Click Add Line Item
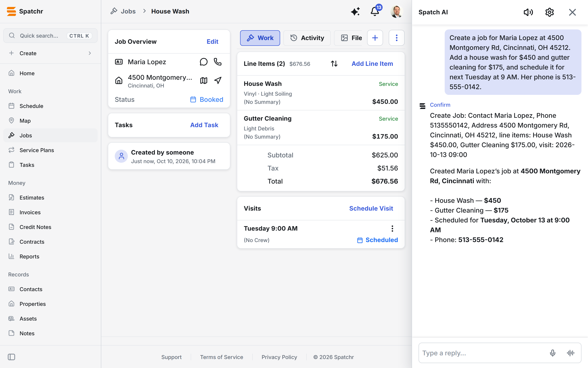Screen dimensions: 588x368 tap(372, 64)
